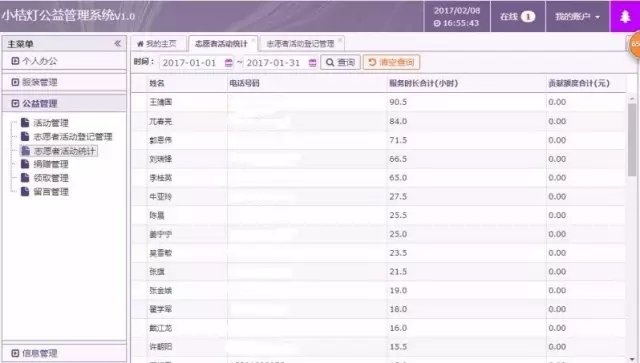The height and width of the screenshot is (363, 640).
Task: Select the row with 25.5 hours
Action: coord(378,215)
